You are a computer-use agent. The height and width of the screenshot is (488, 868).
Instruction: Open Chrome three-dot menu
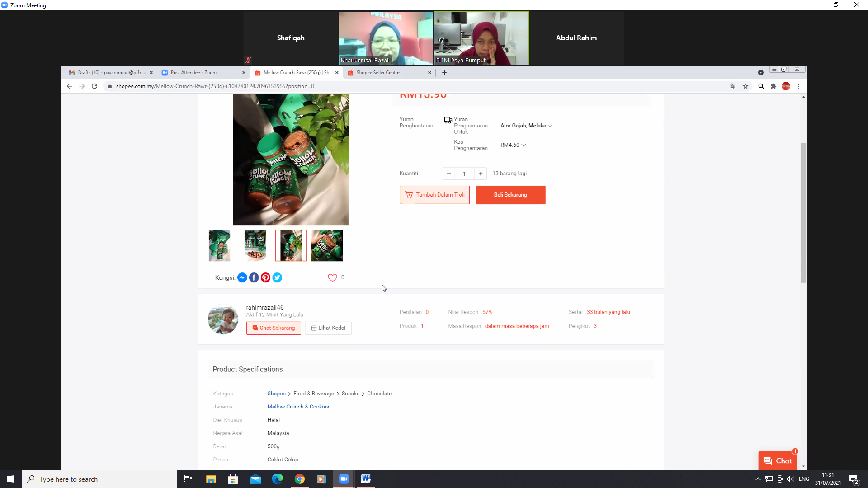pos(799,86)
